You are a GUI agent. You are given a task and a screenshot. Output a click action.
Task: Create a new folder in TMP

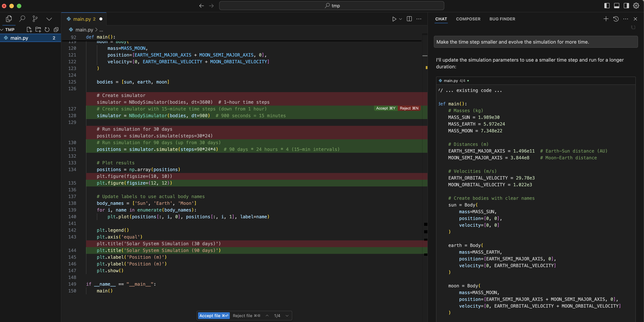click(38, 30)
